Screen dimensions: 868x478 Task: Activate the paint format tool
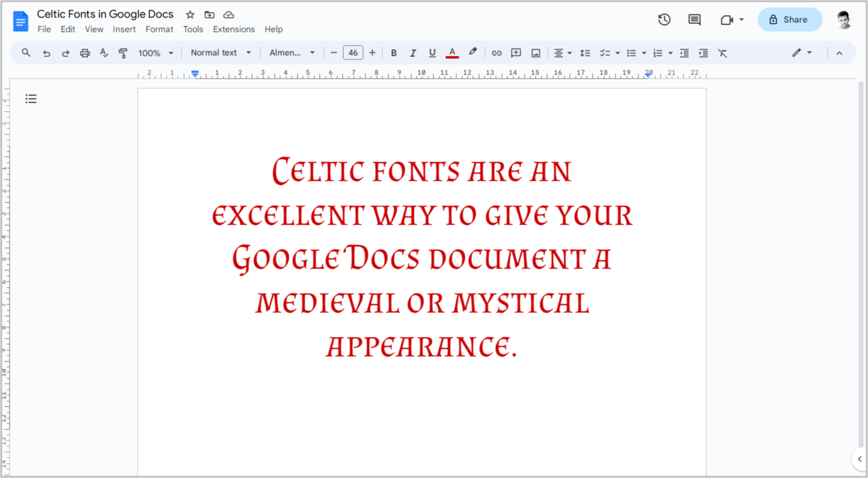coord(123,53)
